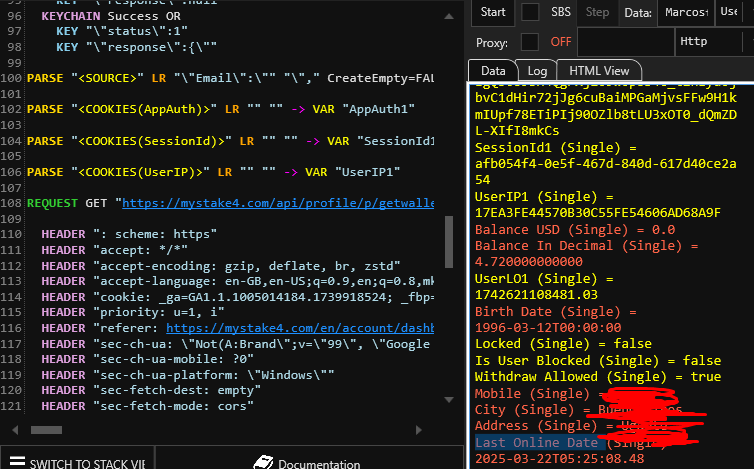Click the KEY status:1 line
This screenshot has height=469, width=754.
(x=122, y=31)
